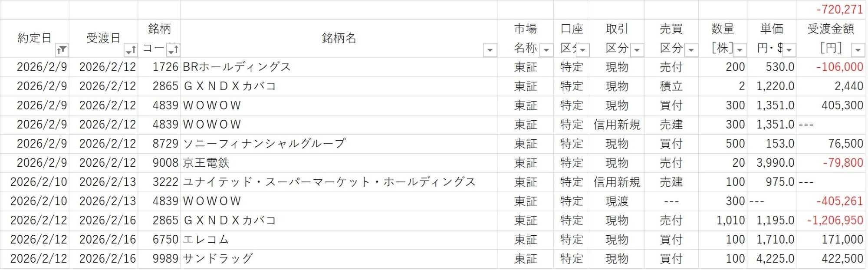This screenshot has width=868, height=270.
Task: Select the total cell showing -720,271
Action: tap(831, 10)
